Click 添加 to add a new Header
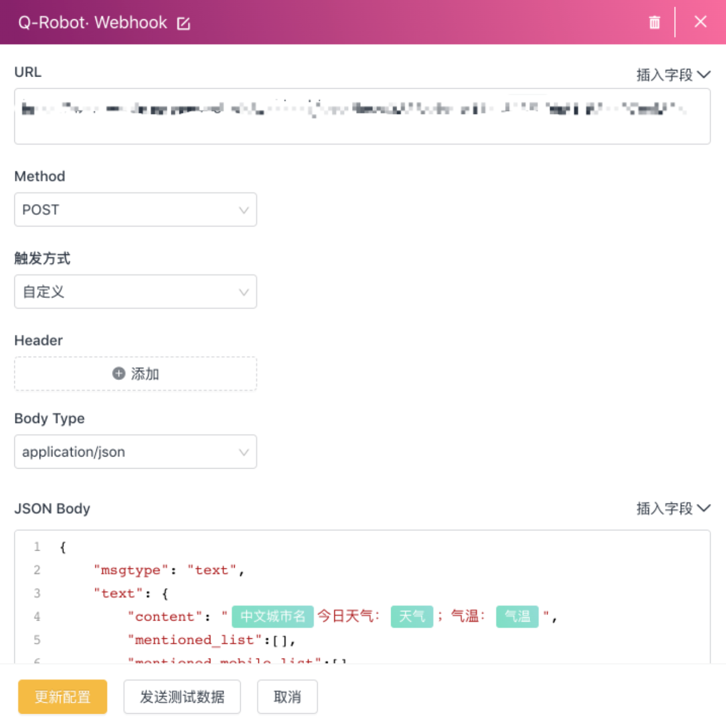The height and width of the screenshot is (728, 726). pos(135,373)
